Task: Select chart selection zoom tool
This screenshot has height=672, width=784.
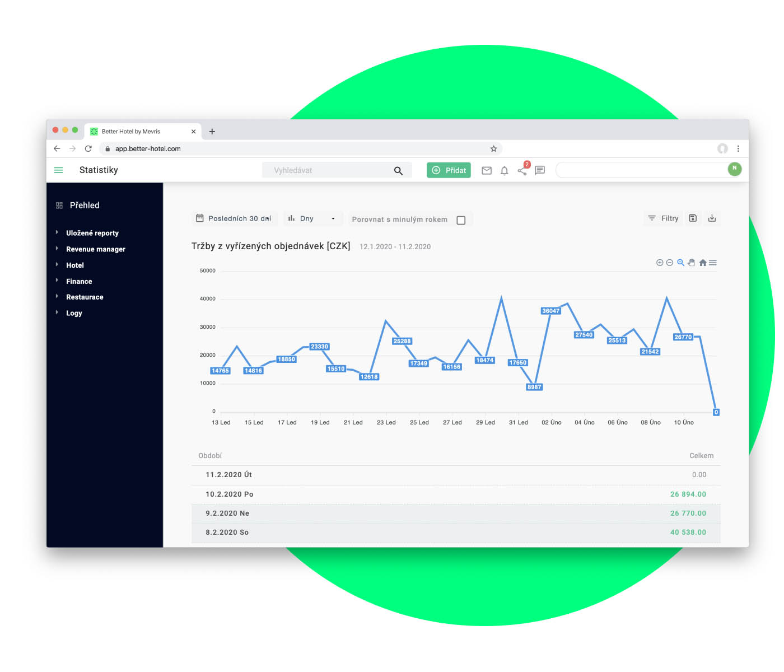Action: point(681,263)
